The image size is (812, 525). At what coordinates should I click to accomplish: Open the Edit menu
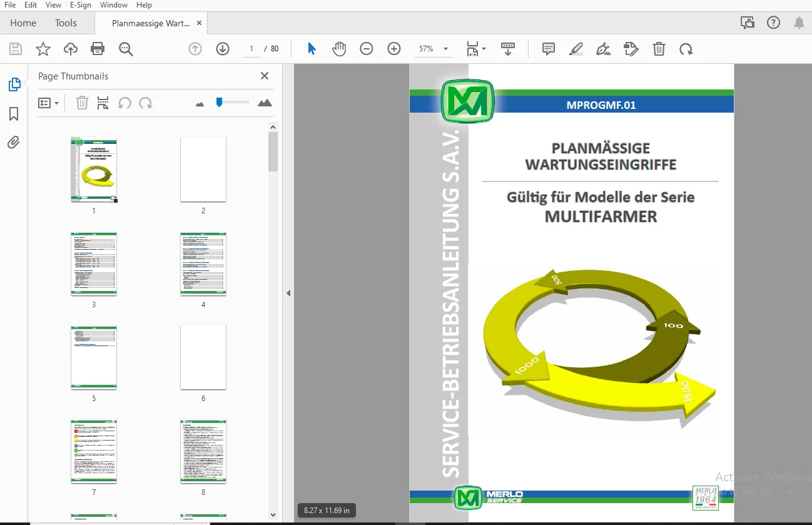31,5
